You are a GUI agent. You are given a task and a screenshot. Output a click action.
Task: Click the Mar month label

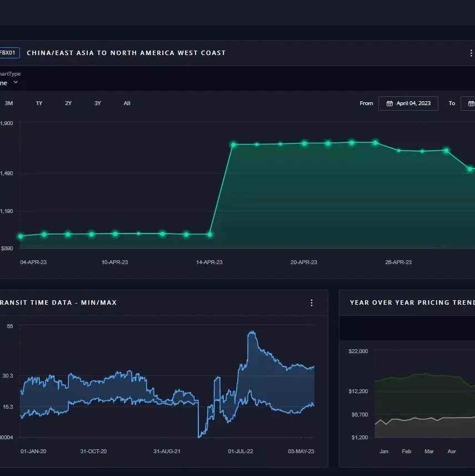click(x=429, y=452)
